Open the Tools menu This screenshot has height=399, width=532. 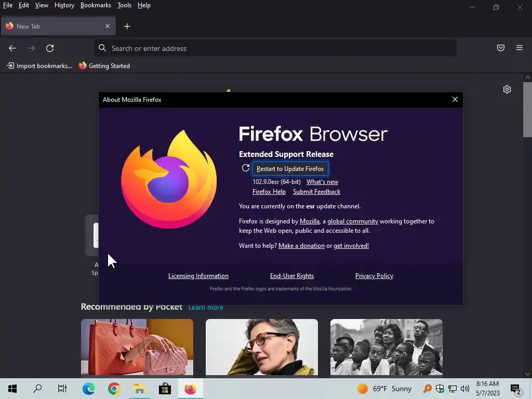[124, 5]
